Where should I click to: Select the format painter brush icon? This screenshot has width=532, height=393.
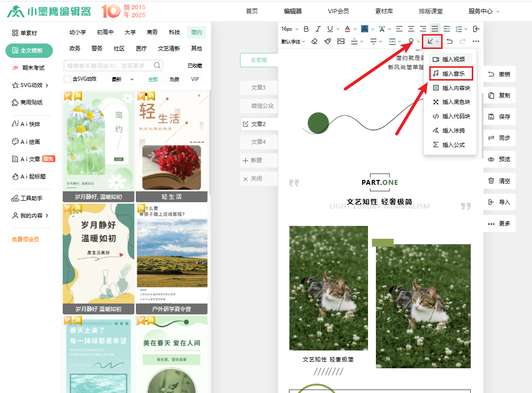coord(327,42)
